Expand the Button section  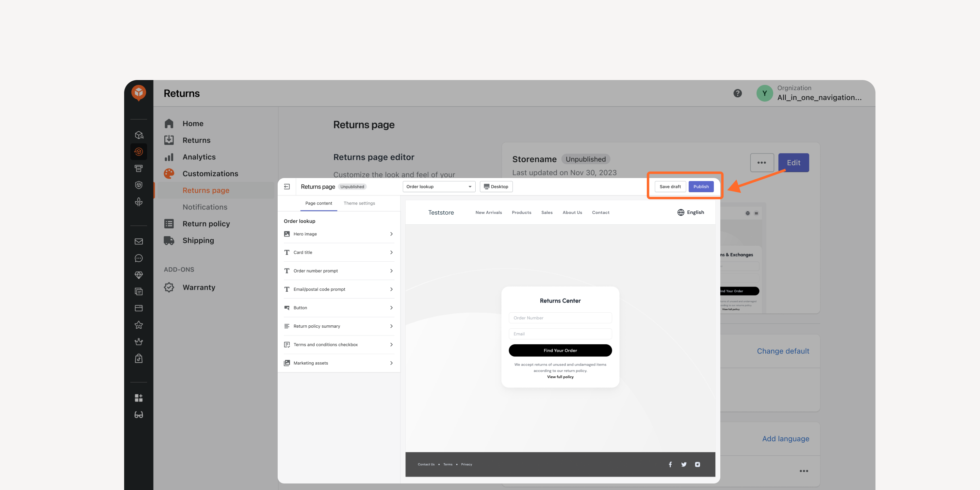[x=339, y=308]
